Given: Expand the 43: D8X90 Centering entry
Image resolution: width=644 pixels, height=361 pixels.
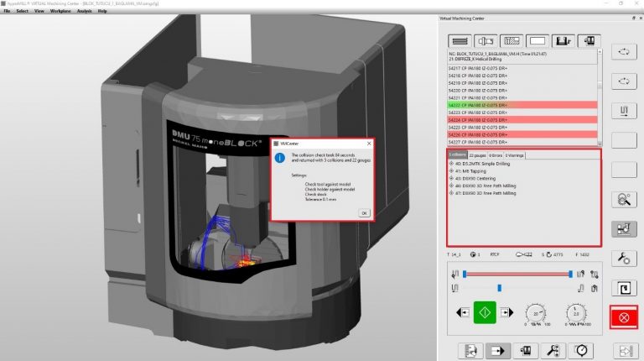Looking at the screenshot, I should pyautogui.click(x=452, y=178).
